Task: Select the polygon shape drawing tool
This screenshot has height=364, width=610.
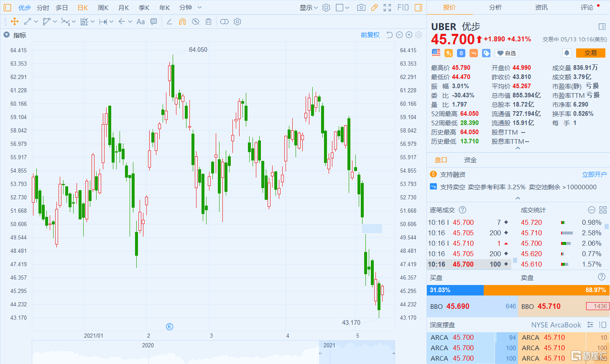Action: coord(46,22)
